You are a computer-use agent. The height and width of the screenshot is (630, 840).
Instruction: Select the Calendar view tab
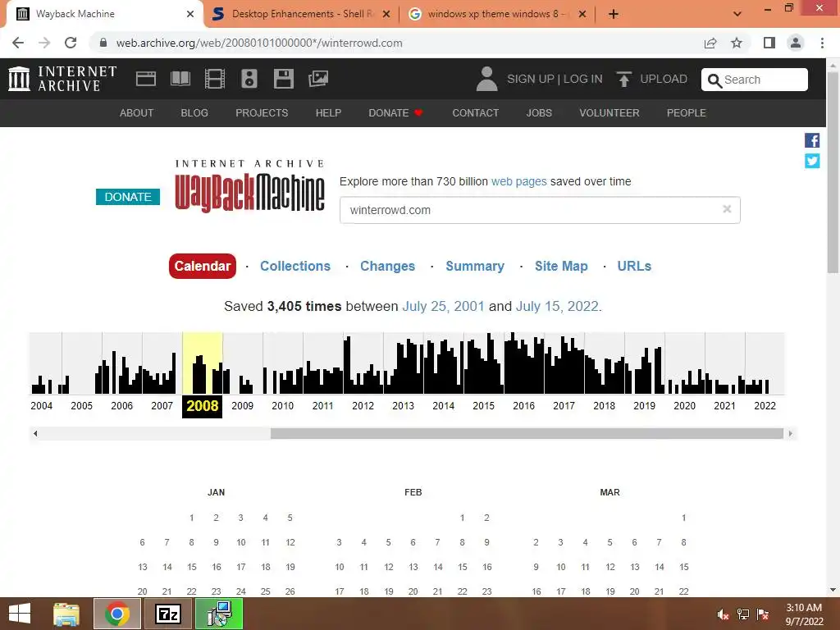pyautogui.click(x=203, y=267)
